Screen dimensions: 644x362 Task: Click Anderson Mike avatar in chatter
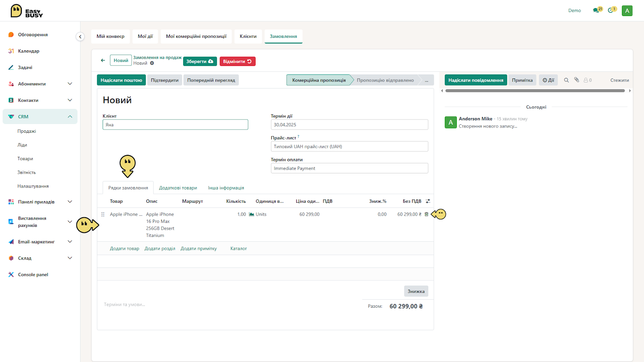451,122
